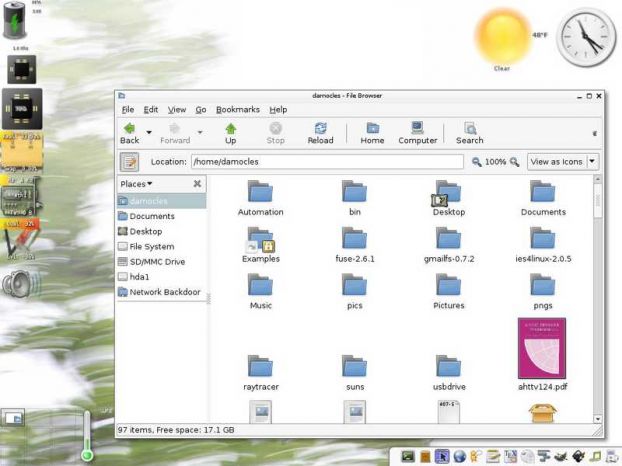The image size is (622, 466).
Task: Select the Automation folder
Action: pyautogui.click(x=260, y=198)
